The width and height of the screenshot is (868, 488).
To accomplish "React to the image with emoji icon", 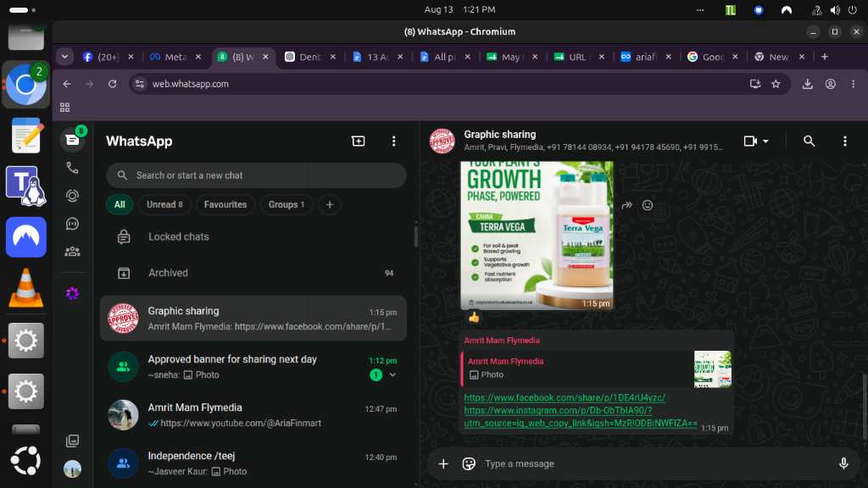I will point(647,205).
